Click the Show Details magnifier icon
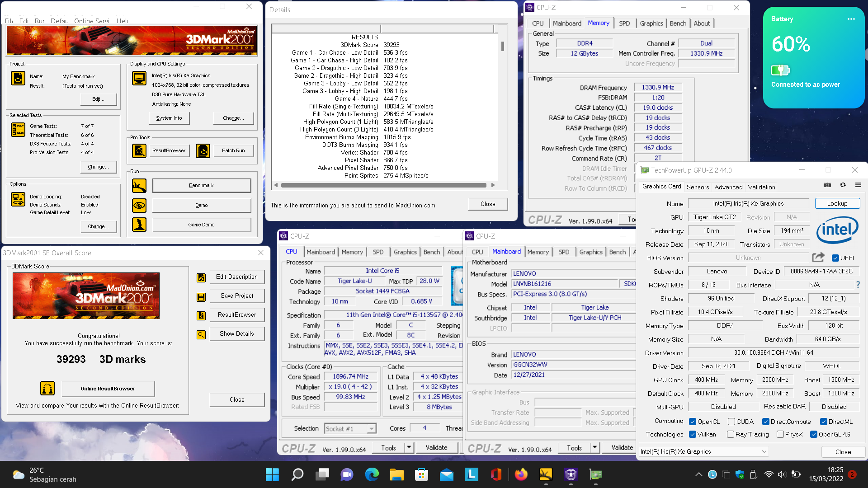Image resolution: width=868 pixels, height=488 pixels. 201,334
